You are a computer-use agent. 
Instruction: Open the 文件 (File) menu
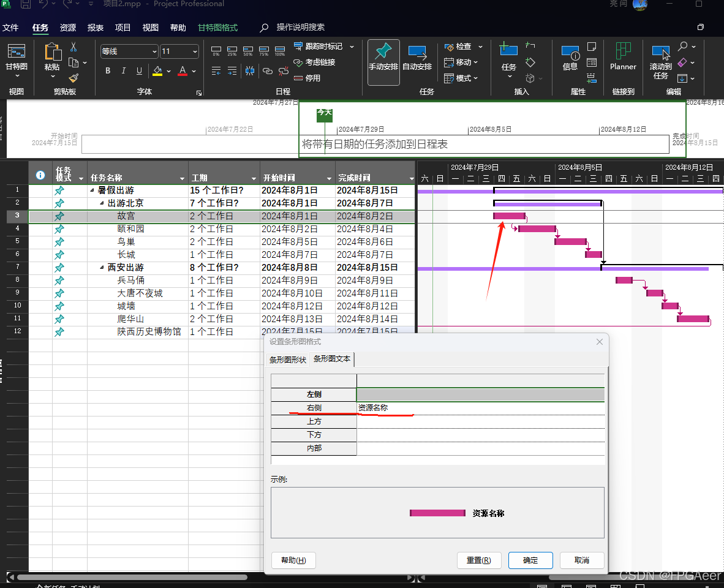(10, 28)
